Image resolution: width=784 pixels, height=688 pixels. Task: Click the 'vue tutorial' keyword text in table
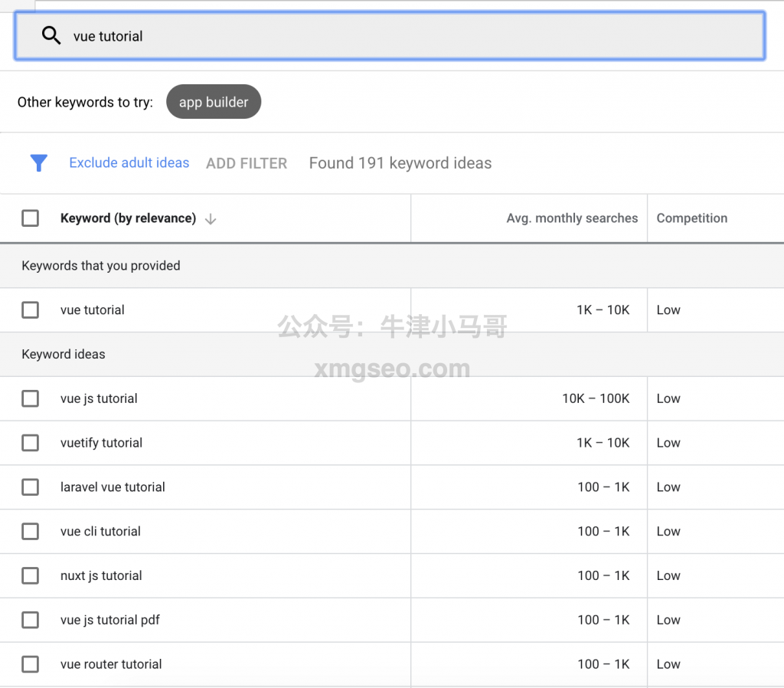(93, 310)
